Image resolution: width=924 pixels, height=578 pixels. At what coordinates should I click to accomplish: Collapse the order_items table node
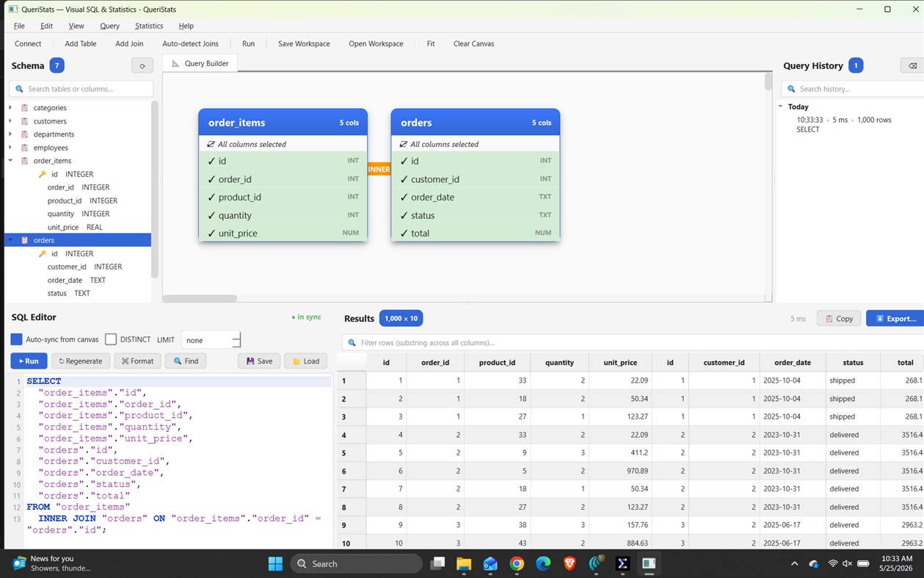click(x=10, y=161)
